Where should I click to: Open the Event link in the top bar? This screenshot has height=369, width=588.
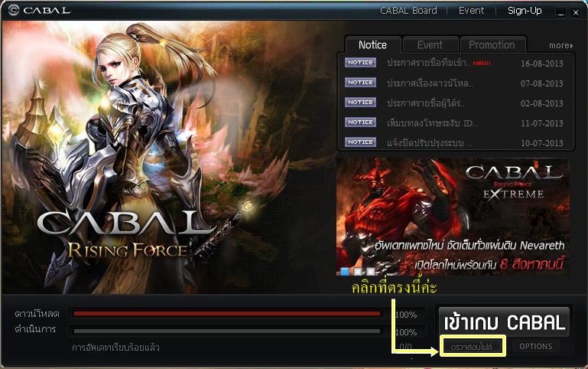(471, 11)
